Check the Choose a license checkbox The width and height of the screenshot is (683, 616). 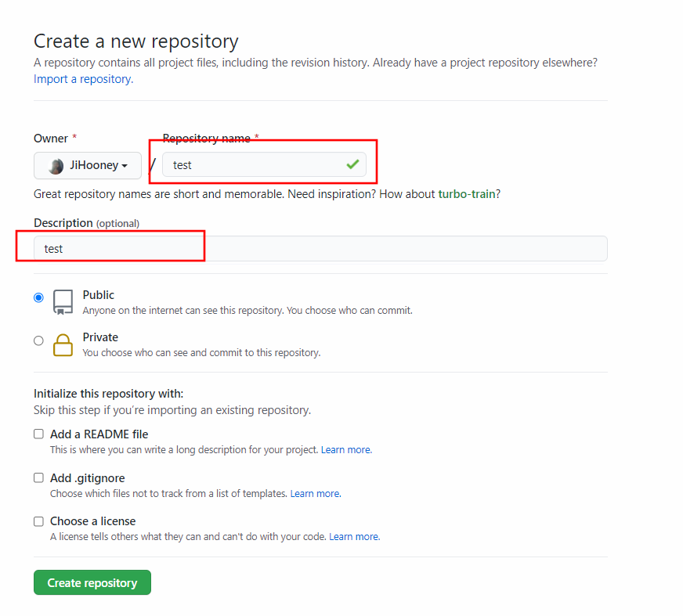click(x=38, y=521)
